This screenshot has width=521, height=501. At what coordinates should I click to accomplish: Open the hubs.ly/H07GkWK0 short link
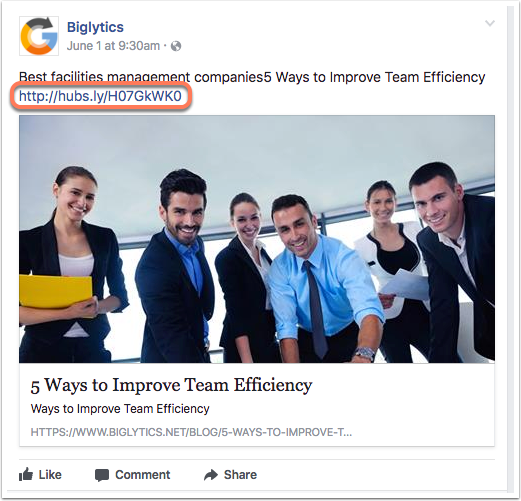coord(100,96)
